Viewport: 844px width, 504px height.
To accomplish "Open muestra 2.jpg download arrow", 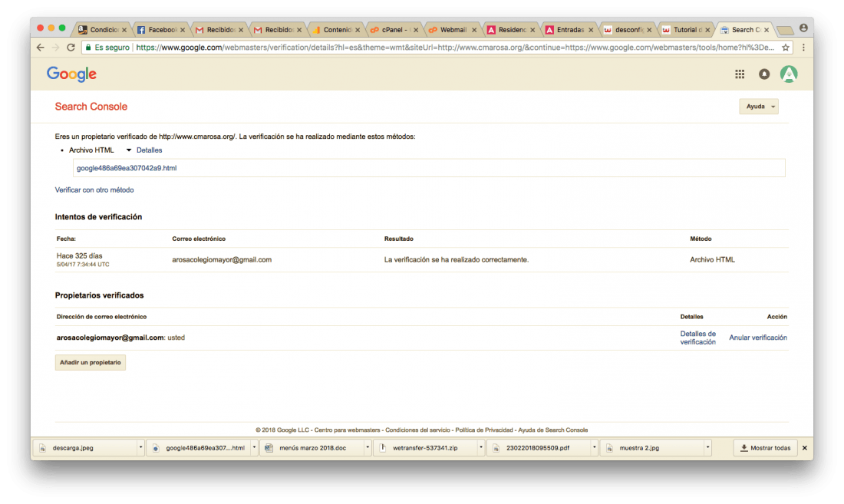I will coord(708,447).
